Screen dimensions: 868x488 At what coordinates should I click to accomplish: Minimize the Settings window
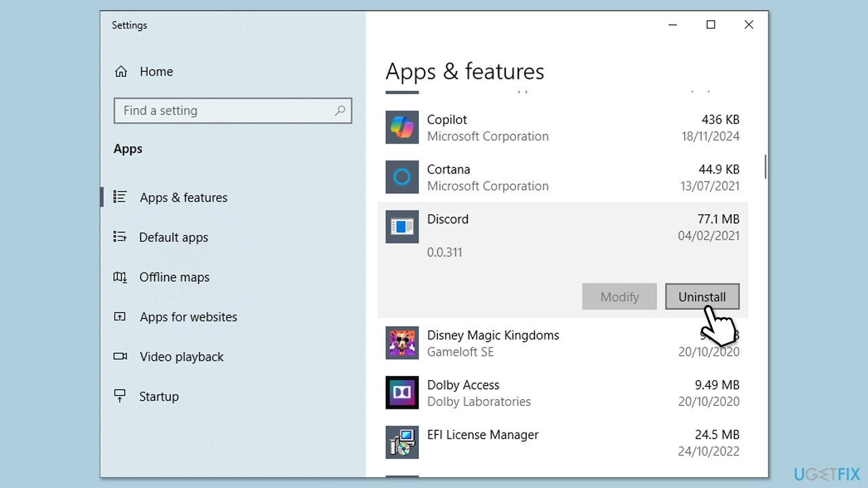[x=673, y=25]
